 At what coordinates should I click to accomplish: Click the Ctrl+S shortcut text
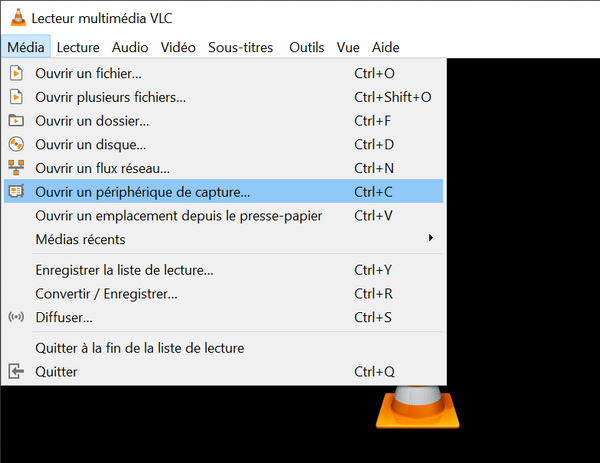pyautogui.click(x=373, y=317)
